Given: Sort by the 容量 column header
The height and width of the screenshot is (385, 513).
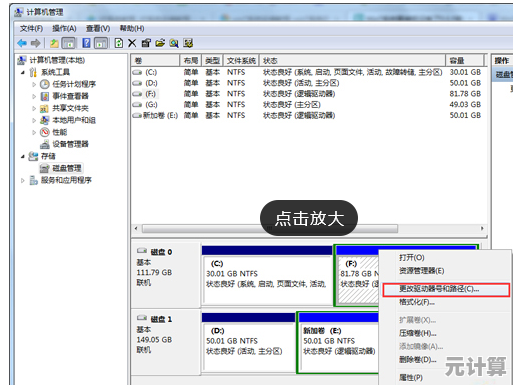Looking at the screenshot, I should [x=465, y=61].
